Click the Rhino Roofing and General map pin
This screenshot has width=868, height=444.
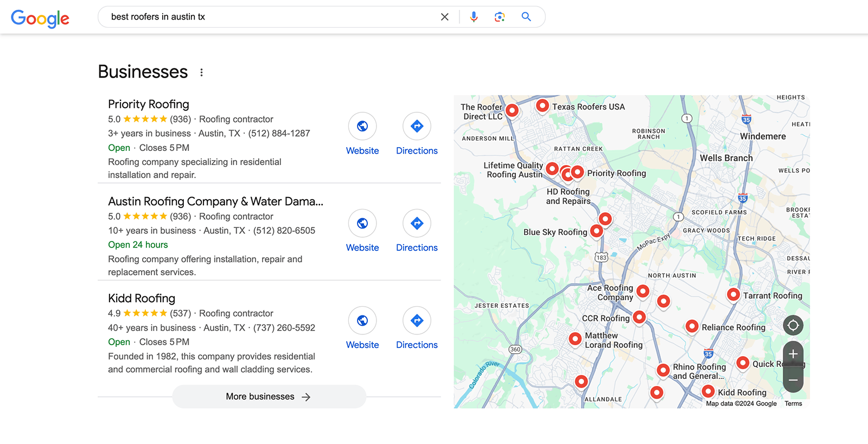pyautogui.click(x=663, y=370)
